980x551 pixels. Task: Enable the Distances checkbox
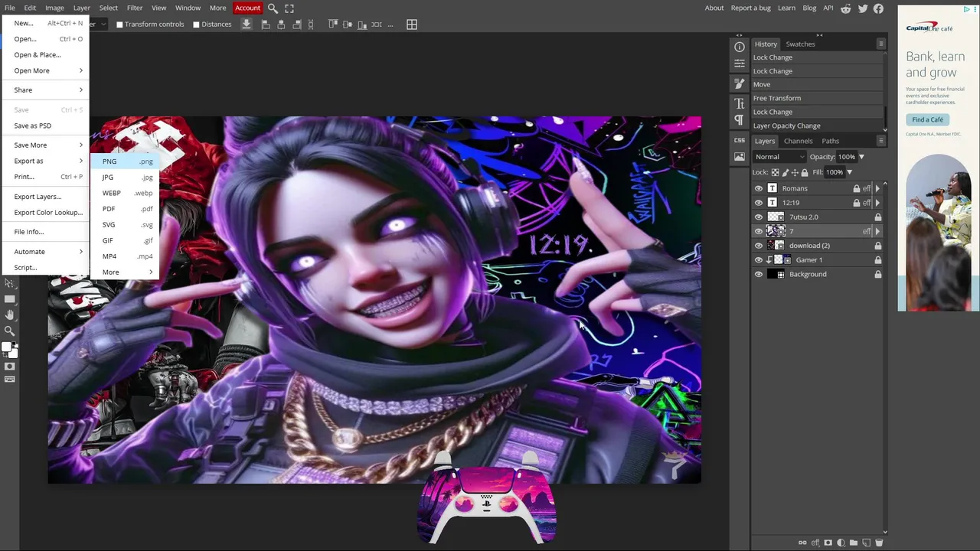196,24
